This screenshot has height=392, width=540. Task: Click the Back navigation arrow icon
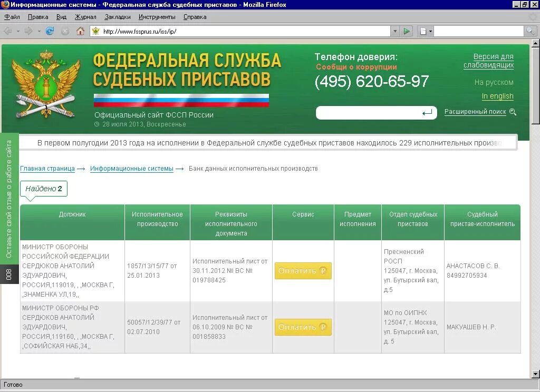7,32
